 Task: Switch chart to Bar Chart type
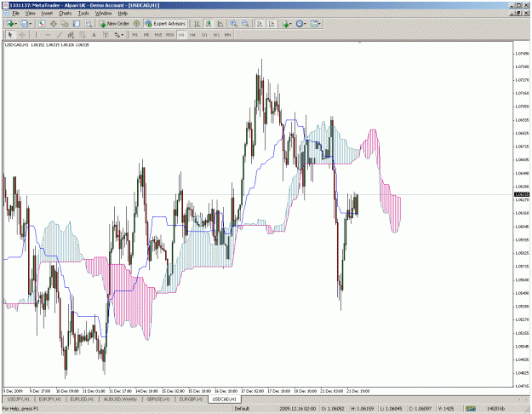pos(197,24)
